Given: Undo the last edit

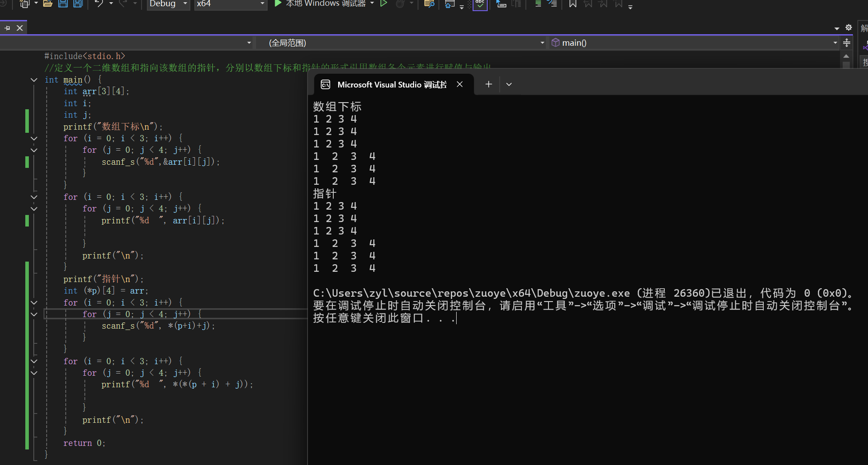Looking at the screenshot, I should click(x=99, y=4).
